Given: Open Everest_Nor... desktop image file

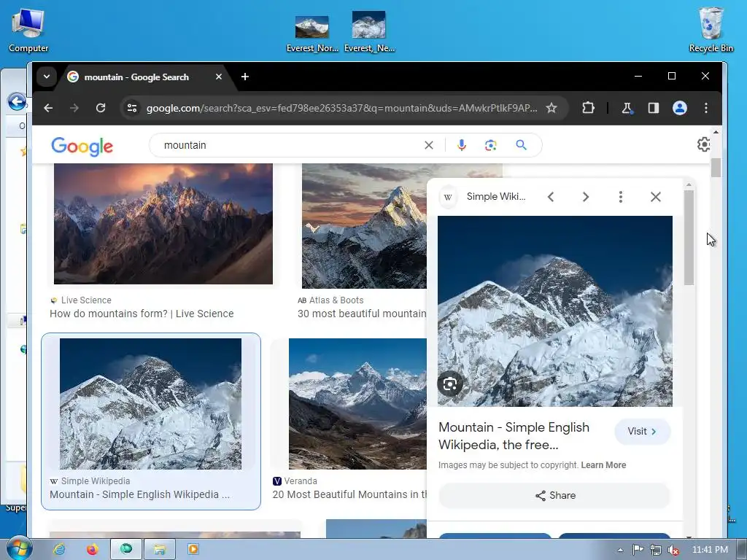Looking at the screenshot, I should click(312, 33).
